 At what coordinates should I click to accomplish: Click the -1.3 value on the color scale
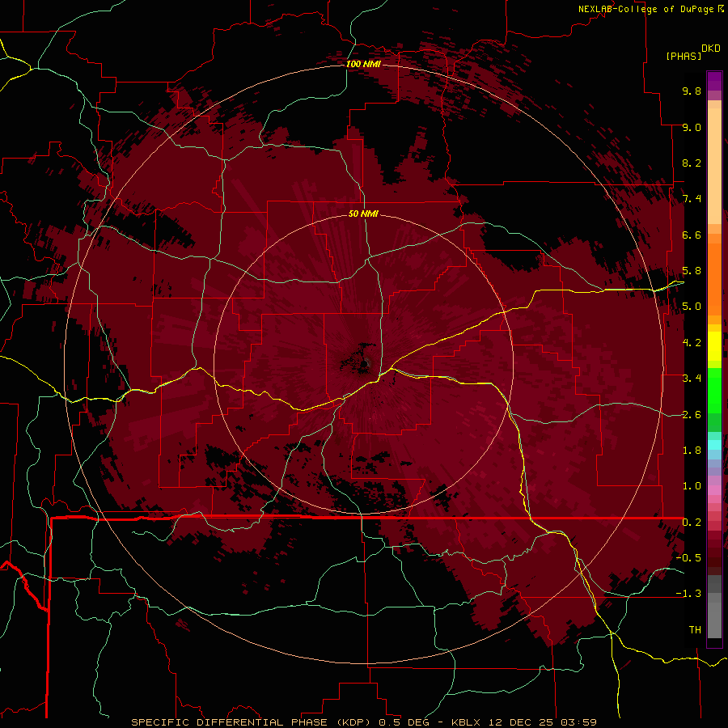(688, 594)
